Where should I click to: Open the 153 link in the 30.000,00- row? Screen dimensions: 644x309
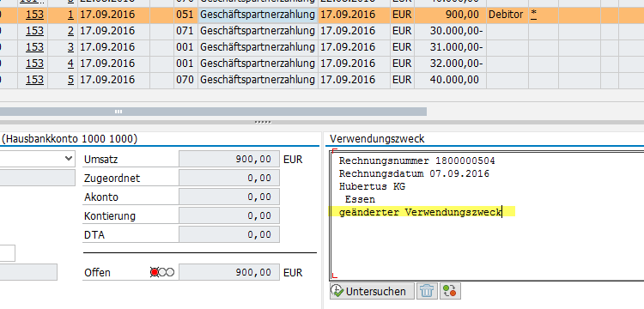34,31
